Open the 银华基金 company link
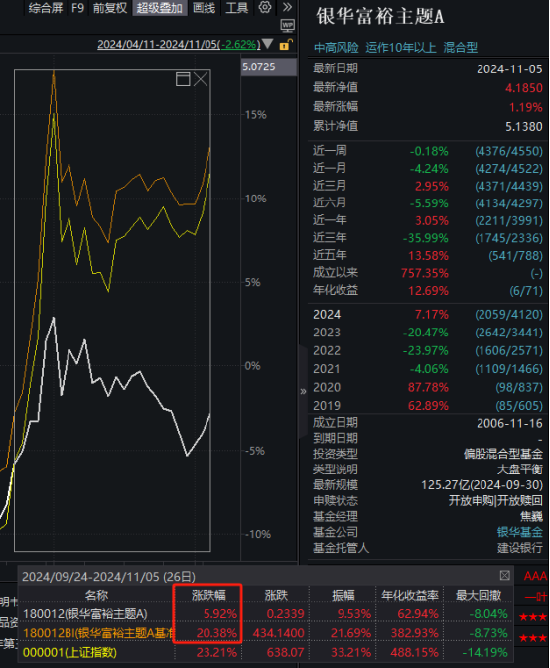Viewport: 550px width, 668px height. point(519,532)
